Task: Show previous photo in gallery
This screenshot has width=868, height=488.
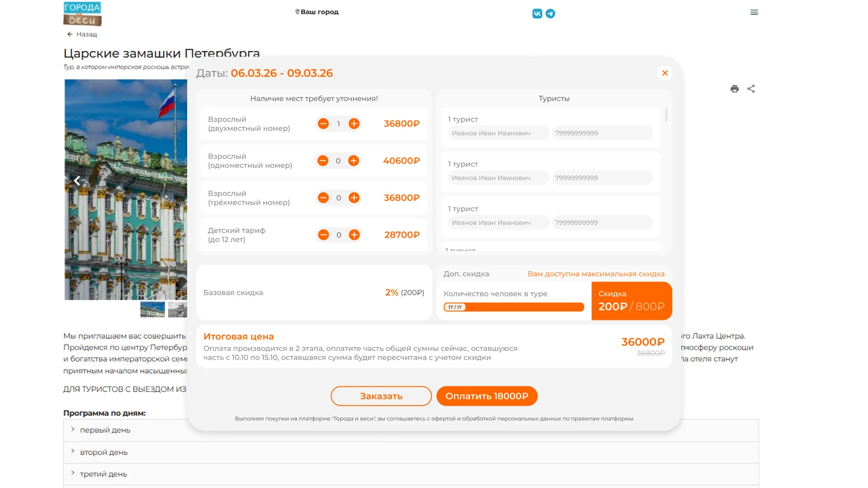Action: point(77,181)
